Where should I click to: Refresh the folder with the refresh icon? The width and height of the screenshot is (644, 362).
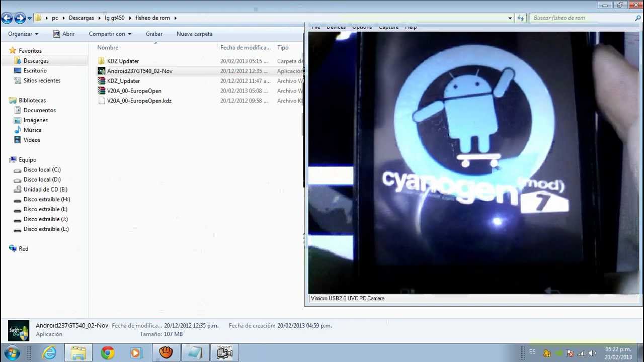[521, 18]
